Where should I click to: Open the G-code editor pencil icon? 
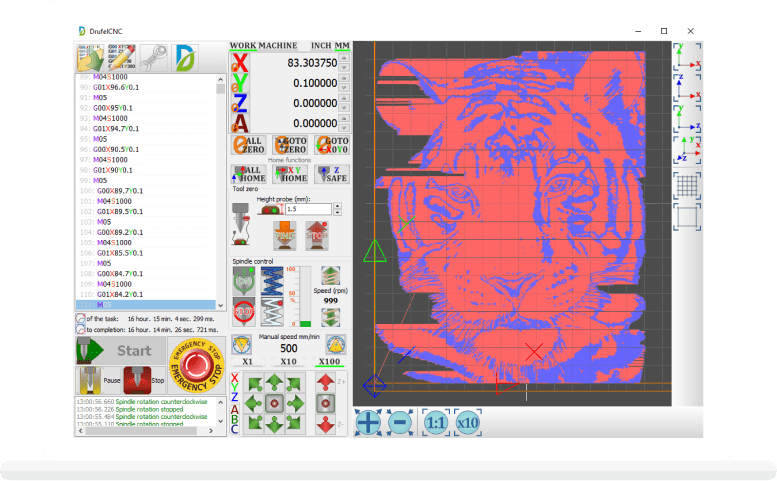(122, 58)
